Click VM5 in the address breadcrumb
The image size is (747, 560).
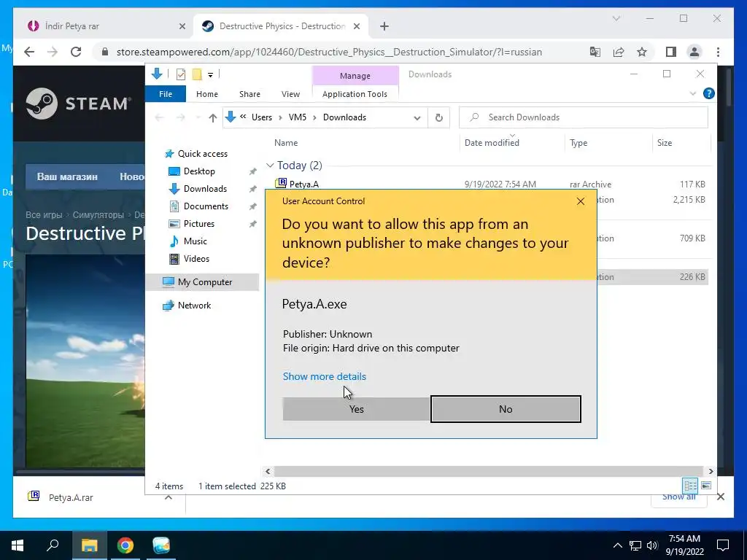coord(298,117)
